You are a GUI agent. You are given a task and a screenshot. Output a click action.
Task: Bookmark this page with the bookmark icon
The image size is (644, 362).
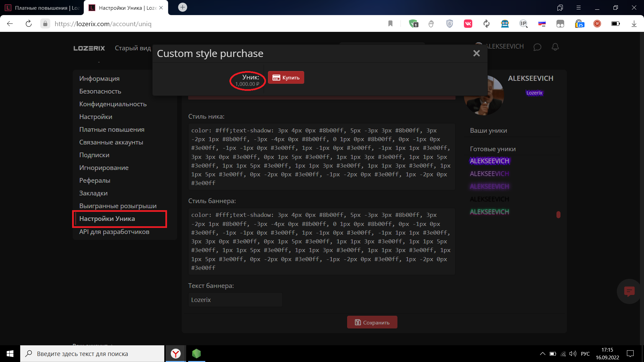(390, 24)
